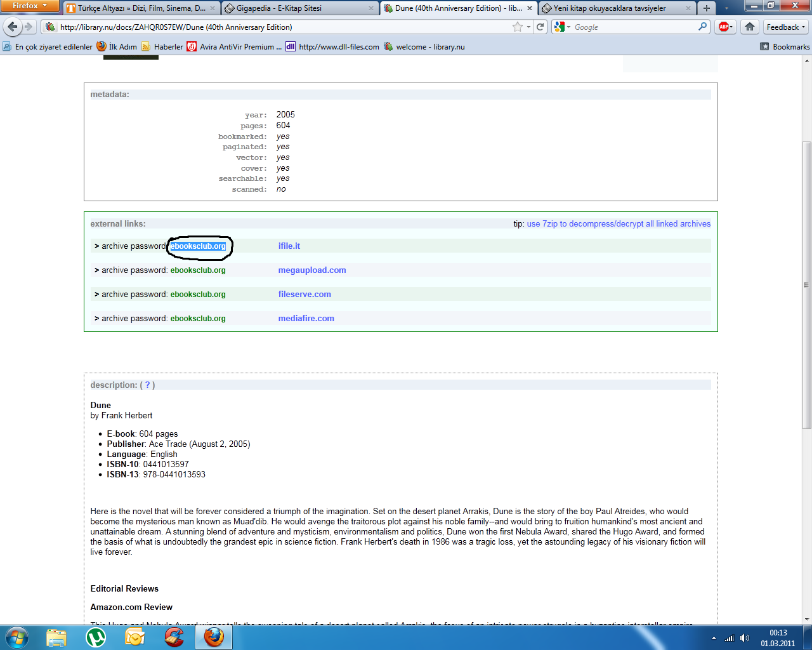The image size is (812, 650).
Task: Click the description help question mark link
Action: (148, 385)
